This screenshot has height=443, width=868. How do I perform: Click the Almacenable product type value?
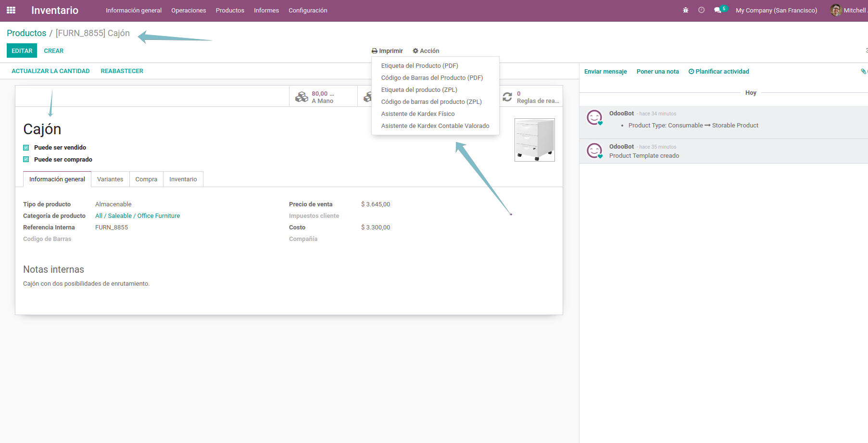(113, 204)
